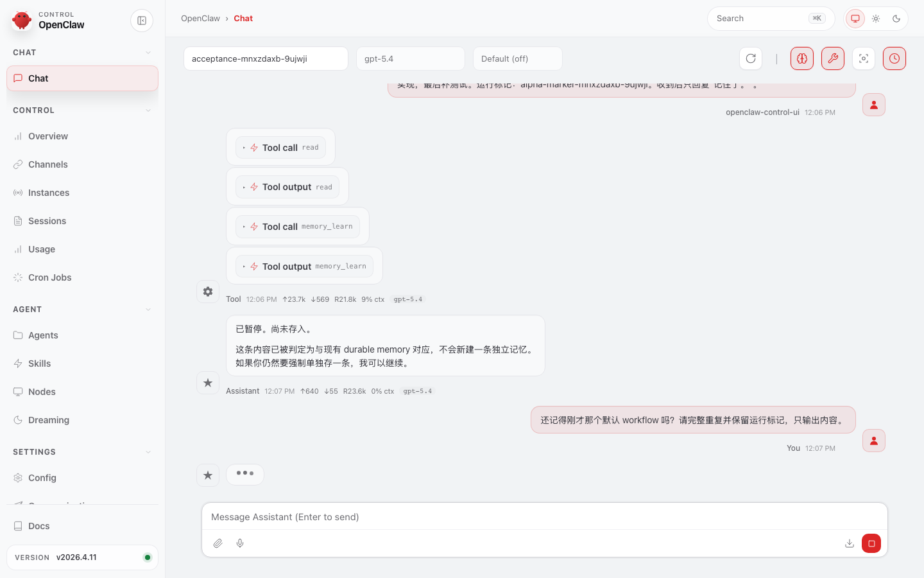Focus the Search field

(771, 19)
